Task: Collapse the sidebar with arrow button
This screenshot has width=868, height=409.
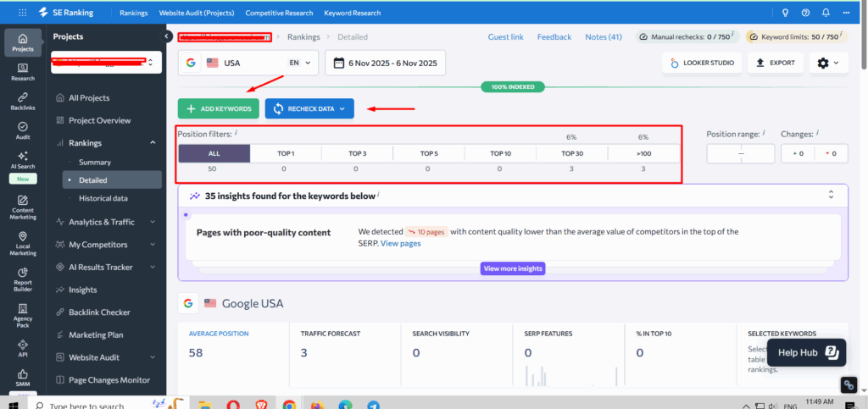Action: [167, 36]
